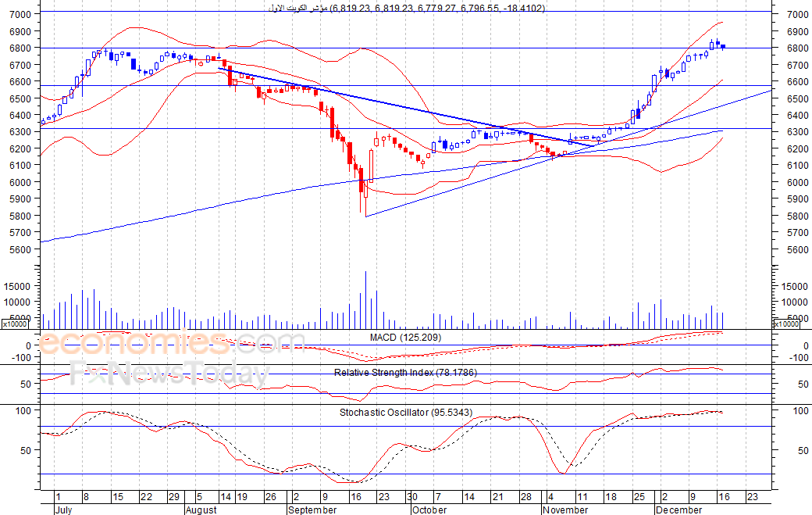
Task: Click the date label 8 under July
Action: tap(86, 497)
